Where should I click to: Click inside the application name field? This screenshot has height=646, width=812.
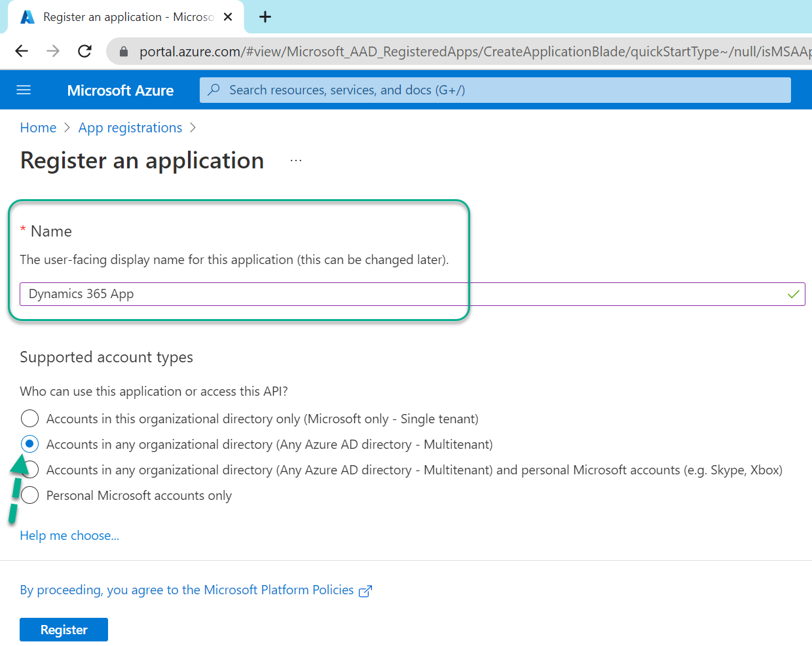(262, 294)
